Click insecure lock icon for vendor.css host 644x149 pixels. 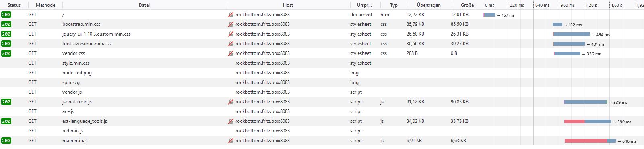coord(231,53)
